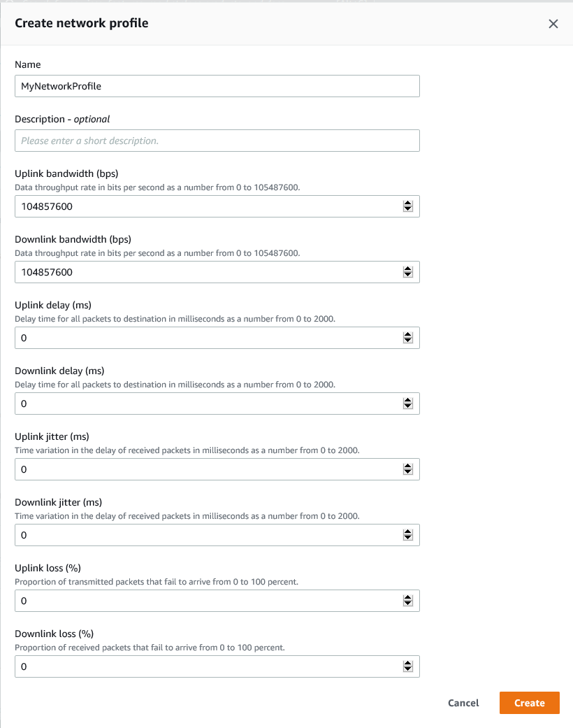573x728 pixels.
Task: Increment the Uplink delay value
Action: pos(408,335)
